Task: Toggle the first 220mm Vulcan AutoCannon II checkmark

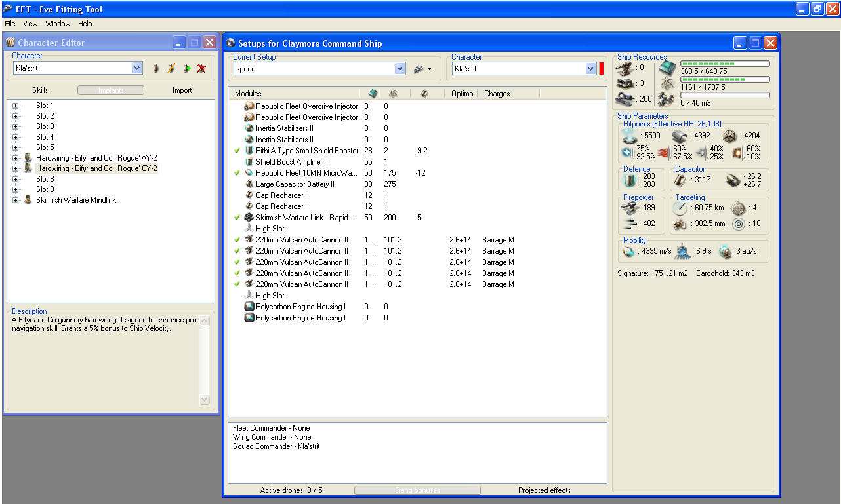Action: 237,240
